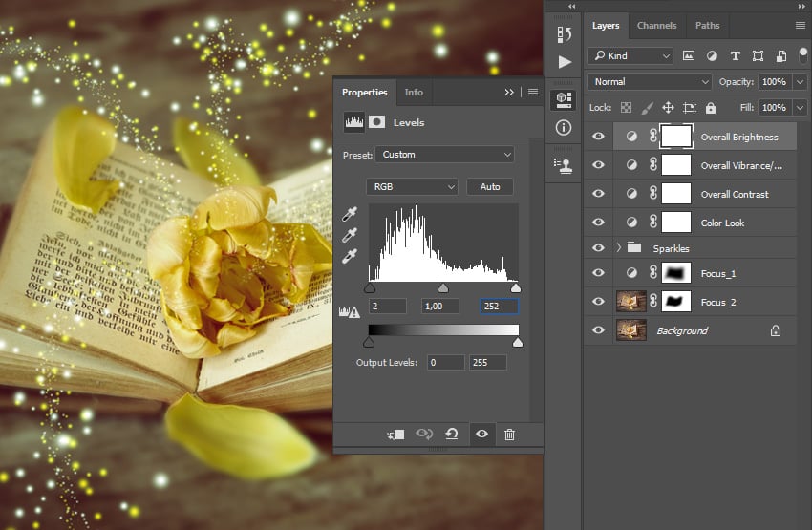Clip the adjustment to the layer below

click(396, 435)
